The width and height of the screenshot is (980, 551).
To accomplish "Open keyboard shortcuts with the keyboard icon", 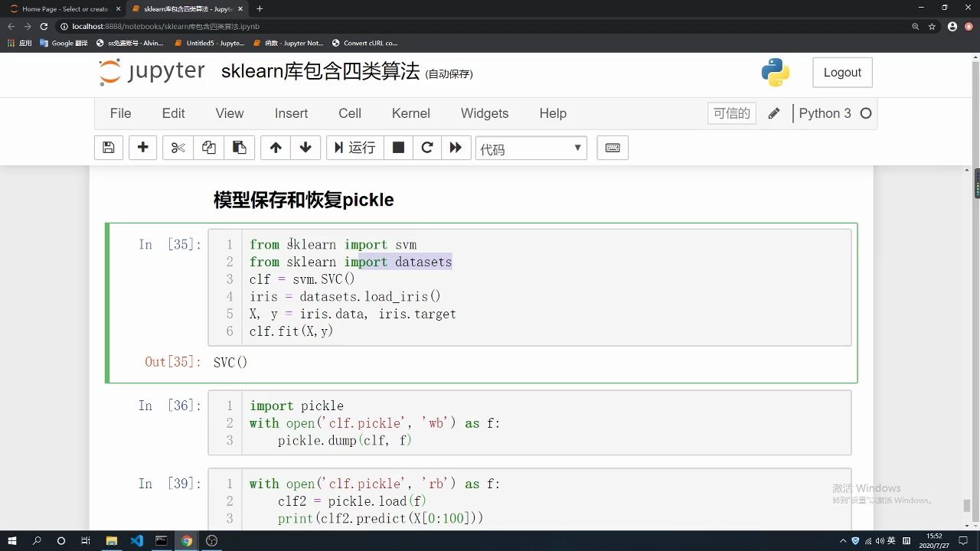I will pos(612,148).
